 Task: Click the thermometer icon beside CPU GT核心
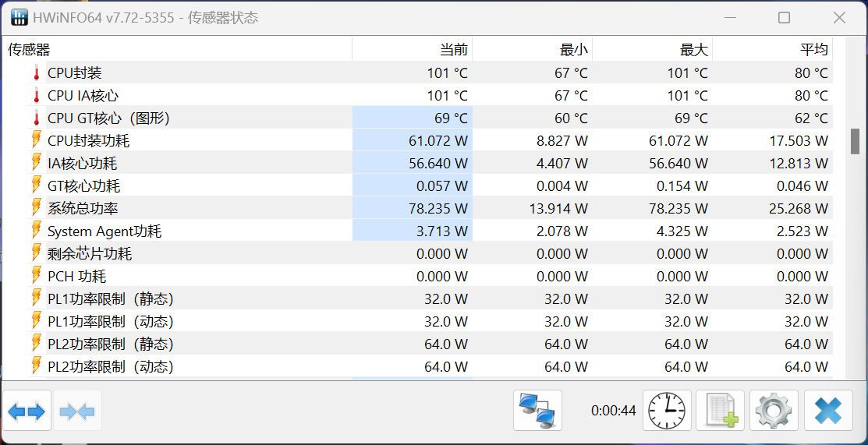tap(37, 118)
